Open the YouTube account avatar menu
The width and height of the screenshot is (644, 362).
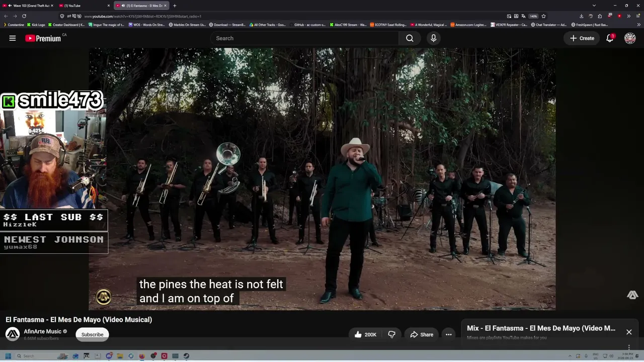click(630, 38)
